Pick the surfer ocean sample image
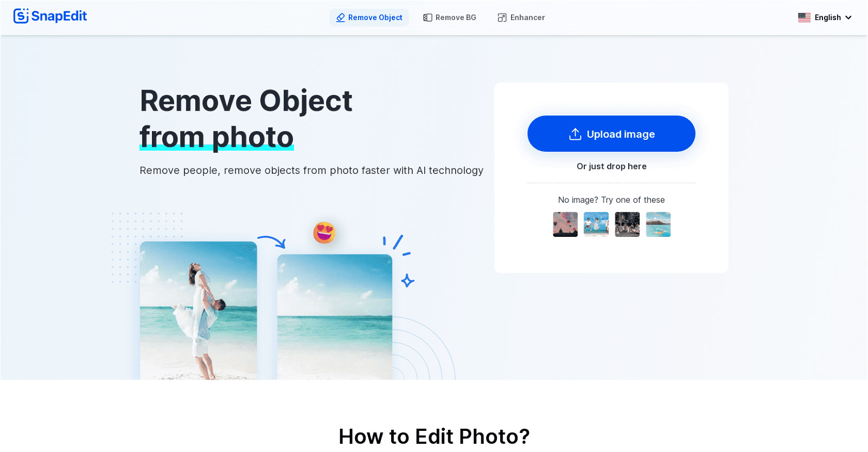The height and width of the screenshot is (452, 868). pyautogui.click(x=658, y=224)
